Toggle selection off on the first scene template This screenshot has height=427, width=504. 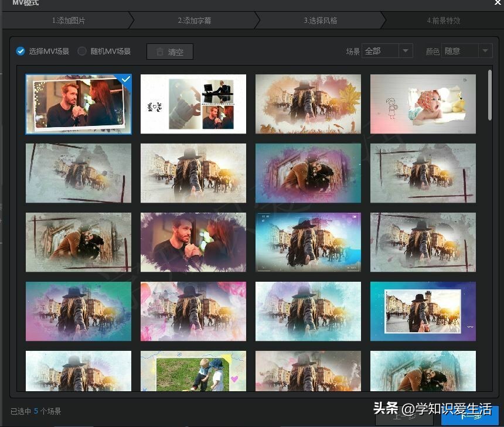pyautogui.click(x=78, y=104)
